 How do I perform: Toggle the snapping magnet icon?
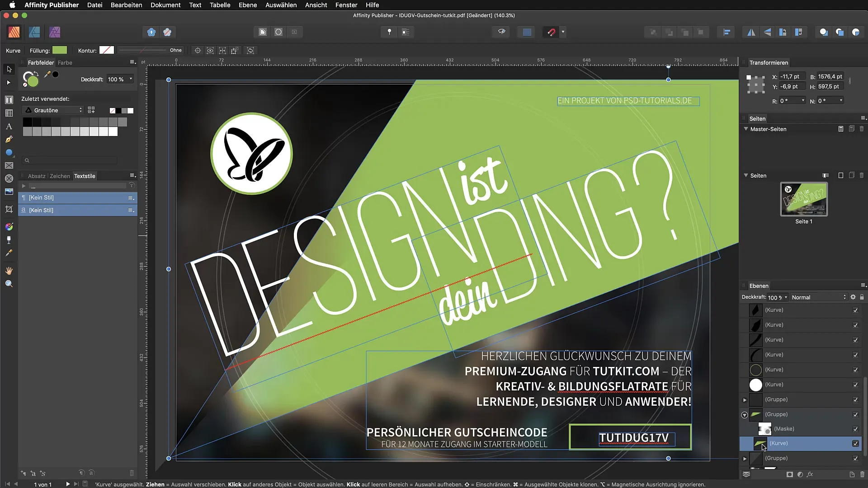coord(551,32)
